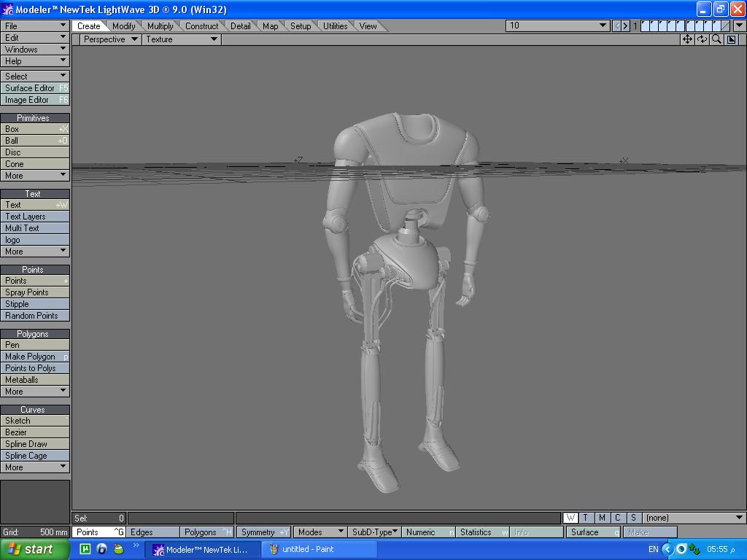Screen dimensions: 747x560
Task: Click the network connection tray icon
Action: point(694,550)
